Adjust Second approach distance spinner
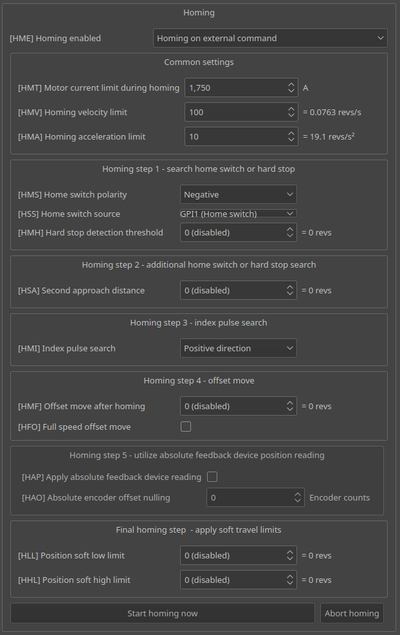400x635 pixels. [290, 290]
